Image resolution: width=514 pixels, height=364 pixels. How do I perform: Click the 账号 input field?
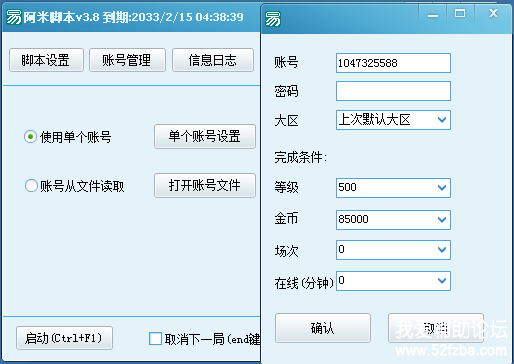(393, 63)
